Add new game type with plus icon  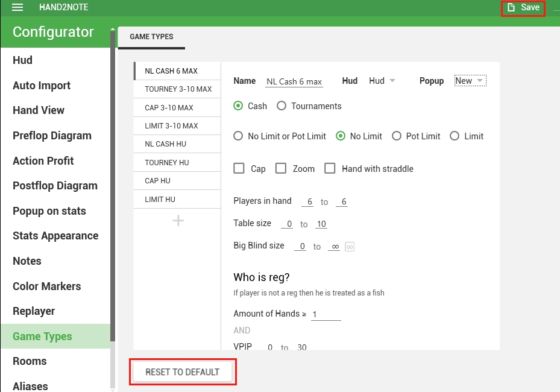(178, 221)
